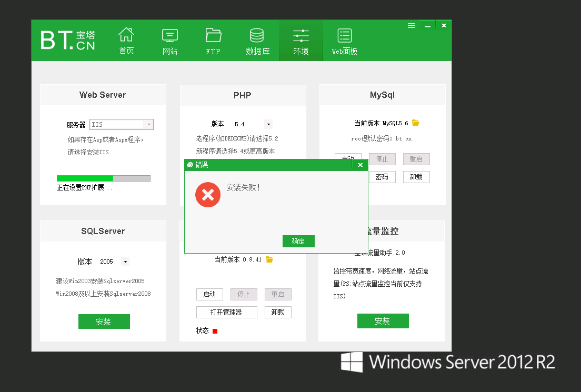Click MySql 密码 button

click(x=382, y=177)
